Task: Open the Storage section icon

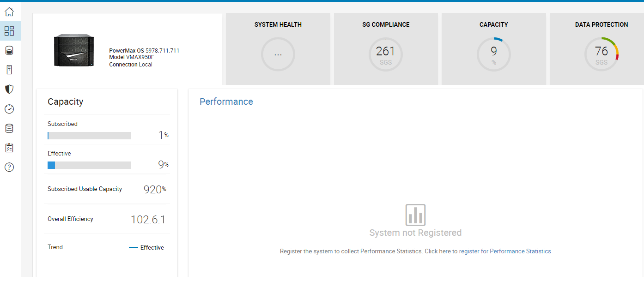Action: pyautogui.click(x=9, y=50)
